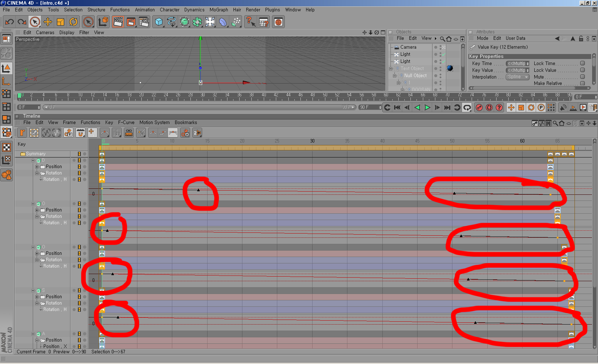Click the context help question-mark icon

pyautogui.click(x=251, y=22)
